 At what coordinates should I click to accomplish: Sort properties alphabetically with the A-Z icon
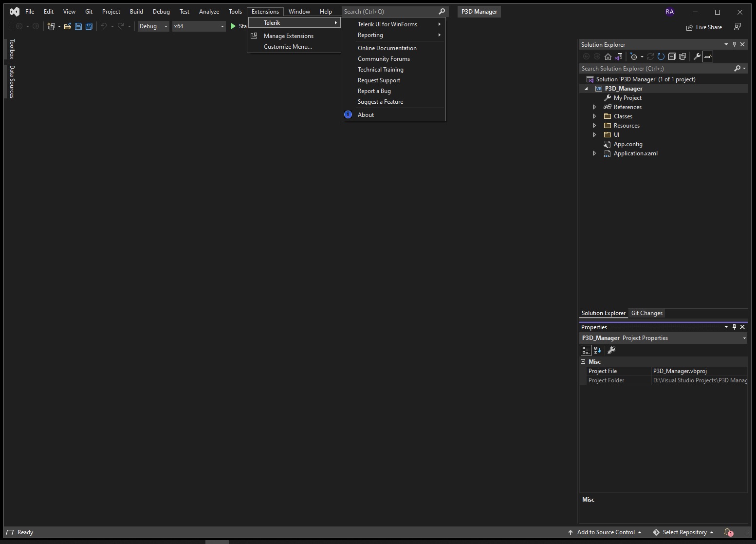(597, 350)
